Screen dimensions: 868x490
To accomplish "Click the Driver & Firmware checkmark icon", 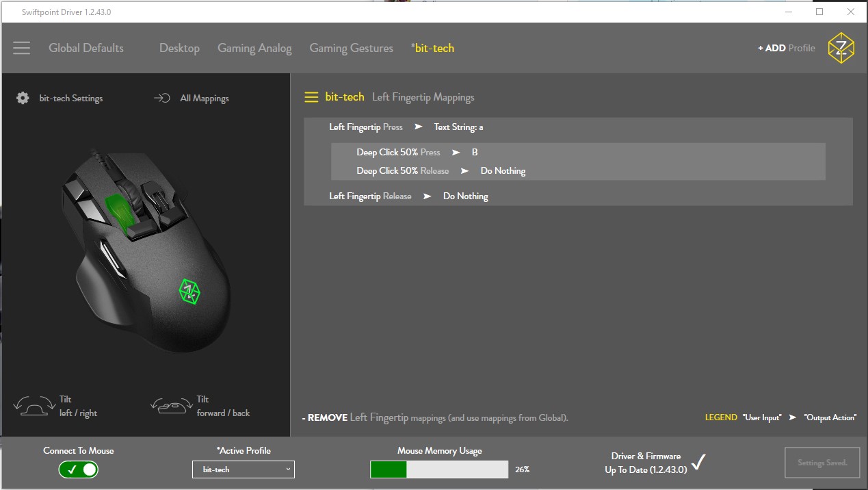I will pyautogui.click(x=698, y=463).
